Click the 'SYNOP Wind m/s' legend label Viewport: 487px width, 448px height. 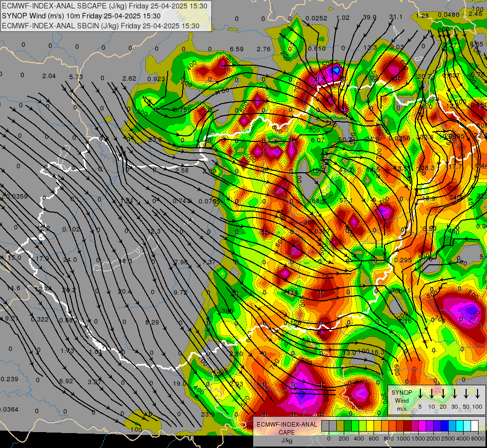401,400
